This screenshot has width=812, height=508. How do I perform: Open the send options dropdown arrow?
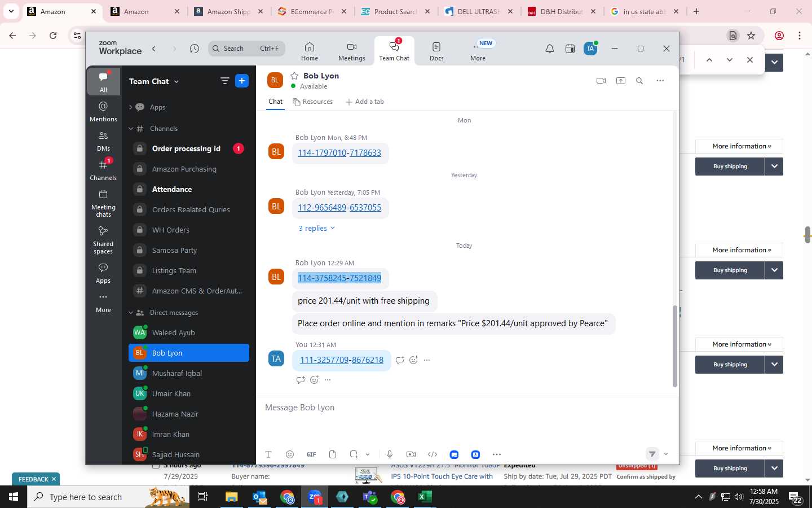tap(666, 454)
